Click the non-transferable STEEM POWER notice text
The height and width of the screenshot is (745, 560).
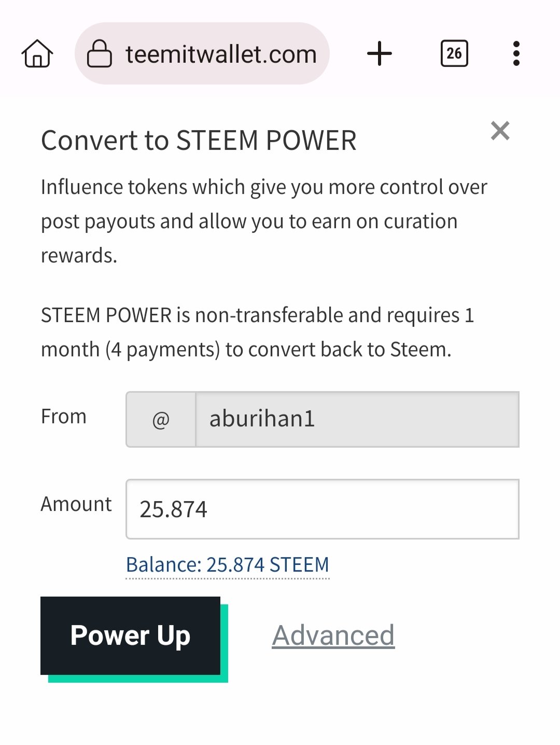258,333
